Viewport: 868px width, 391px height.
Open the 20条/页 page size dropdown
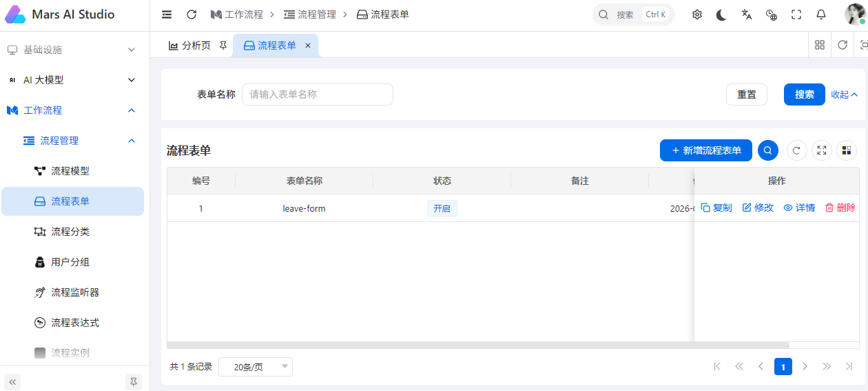256,367
